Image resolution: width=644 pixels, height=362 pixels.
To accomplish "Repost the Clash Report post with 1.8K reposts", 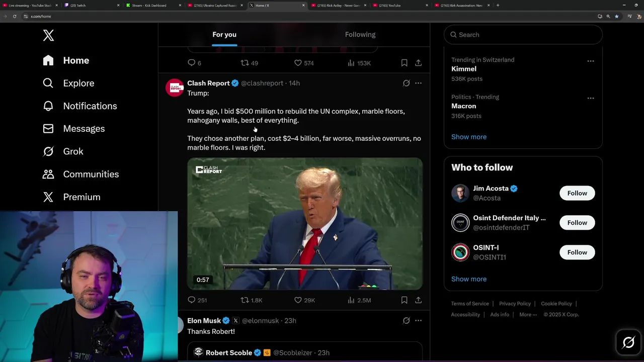I will click(251, 300).
